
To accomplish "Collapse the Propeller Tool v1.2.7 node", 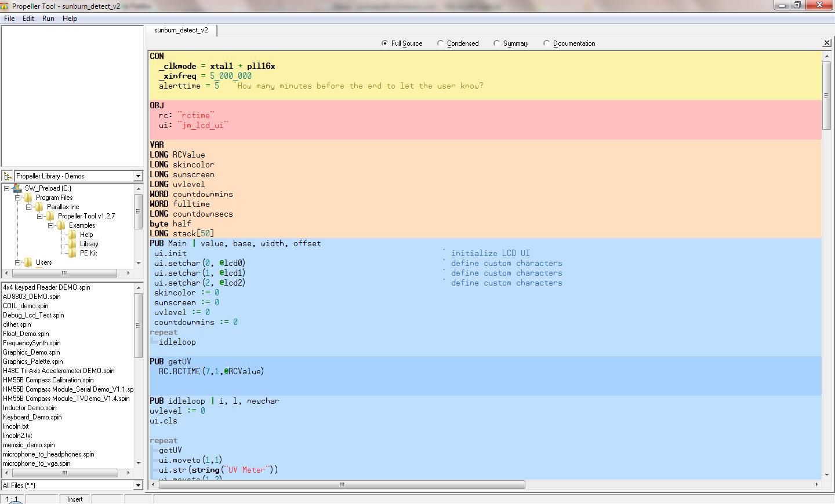I will (39, 216).
